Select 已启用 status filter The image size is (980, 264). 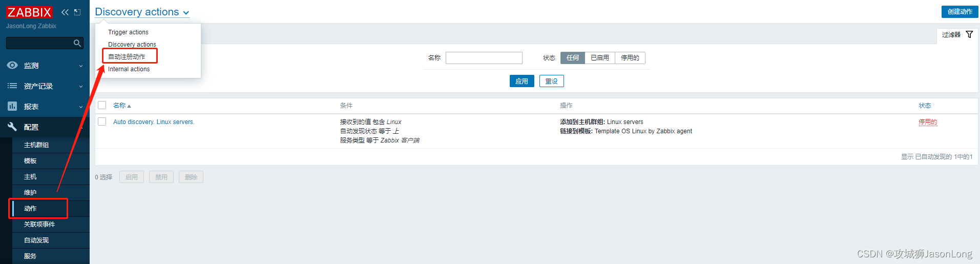[600, 58]
